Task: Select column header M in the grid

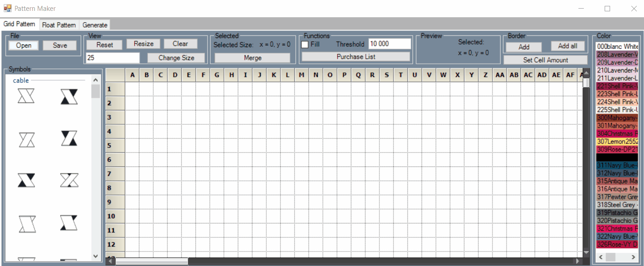Action: pyautogui.click(x=302, y=75)
